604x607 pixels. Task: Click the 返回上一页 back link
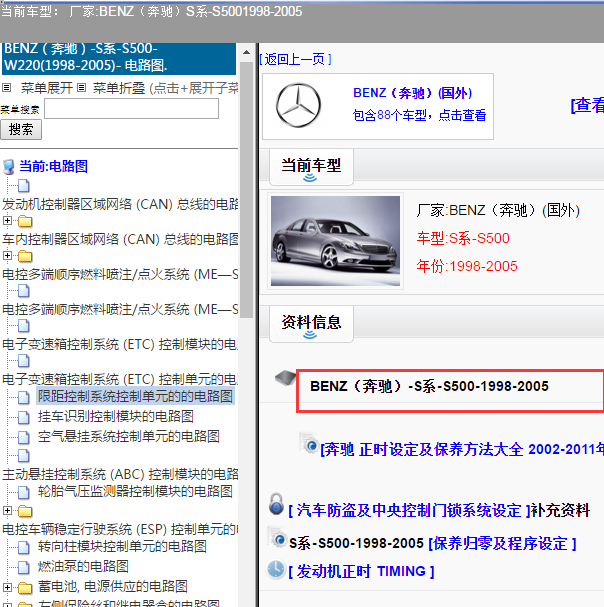295,59
